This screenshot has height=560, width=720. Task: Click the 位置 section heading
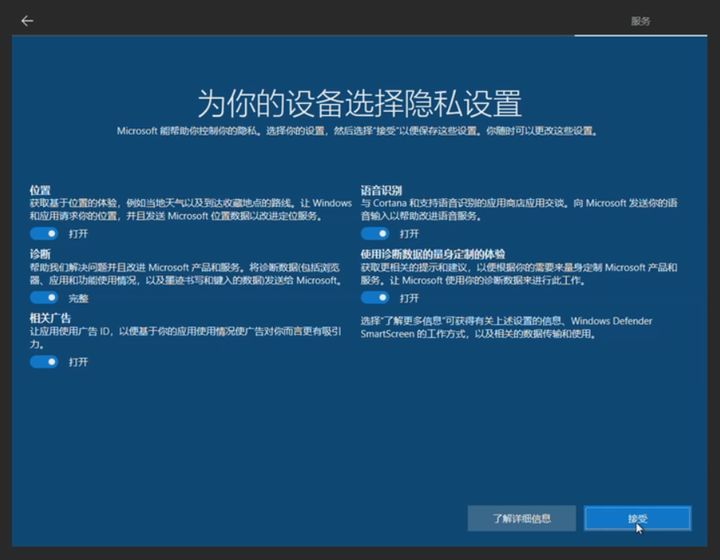(x=40, y=190)
